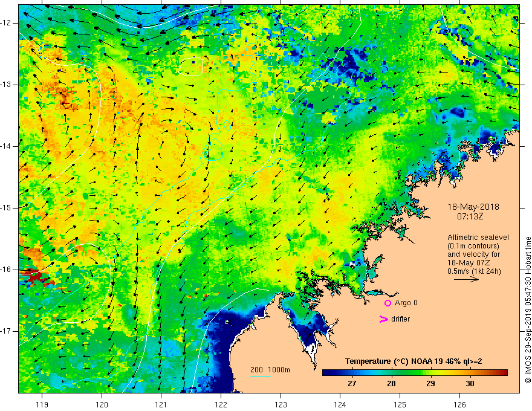
Task: Click 'and velocity for' text line
Action: [473, 254]
